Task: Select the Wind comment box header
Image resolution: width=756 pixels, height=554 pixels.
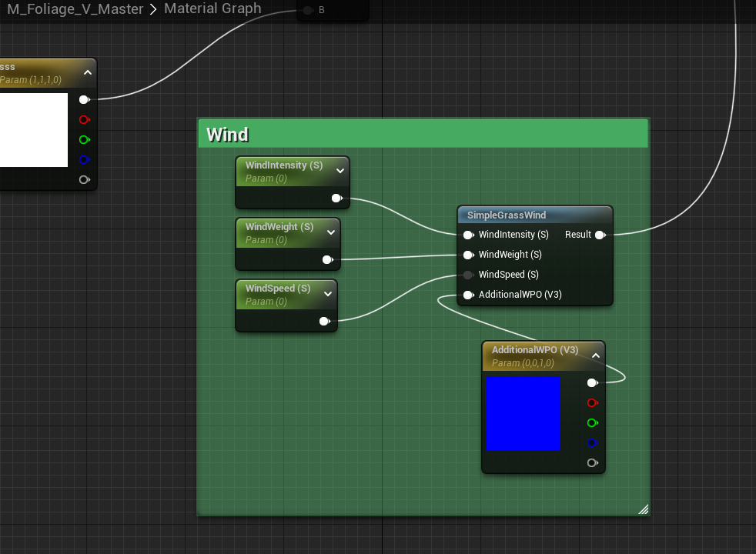Action: (x=423, y=134)
